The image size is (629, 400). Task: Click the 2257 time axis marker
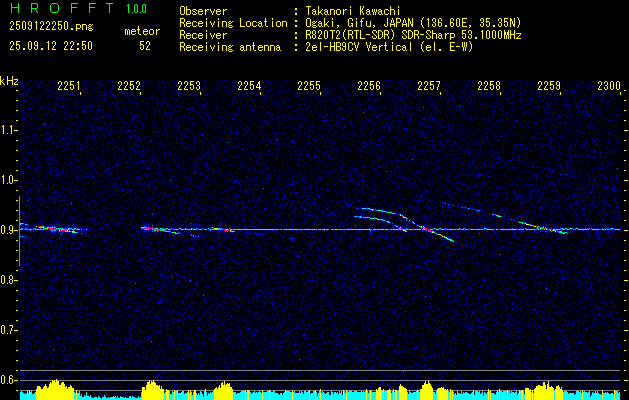[x=429, y=86]
